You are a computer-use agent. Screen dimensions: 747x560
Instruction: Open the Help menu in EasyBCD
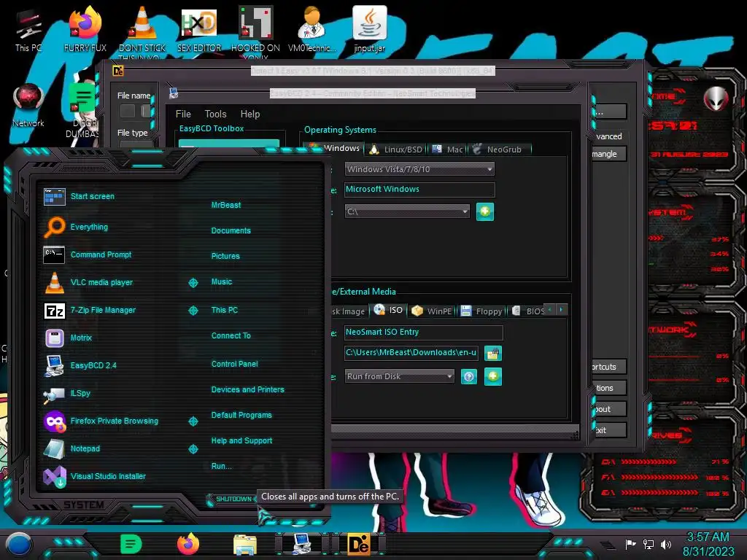point(250,114)
